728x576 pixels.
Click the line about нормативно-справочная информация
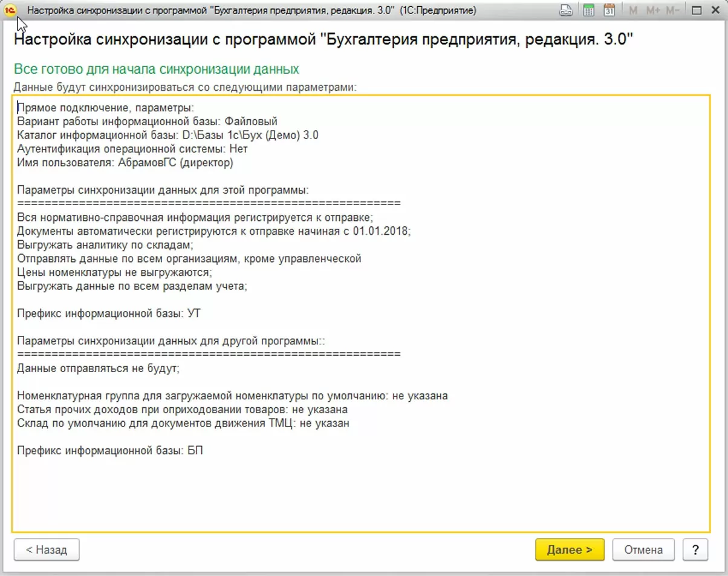(x=195, y=217)
